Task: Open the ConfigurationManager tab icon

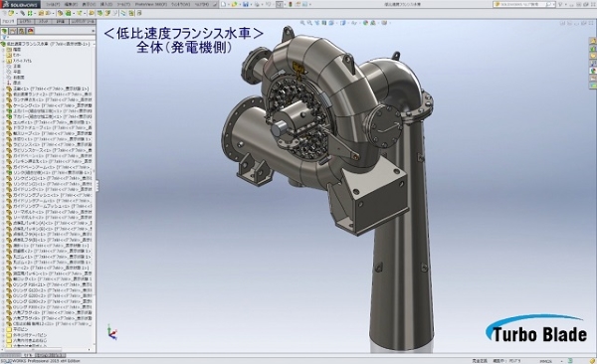Action: coord(22,31)
